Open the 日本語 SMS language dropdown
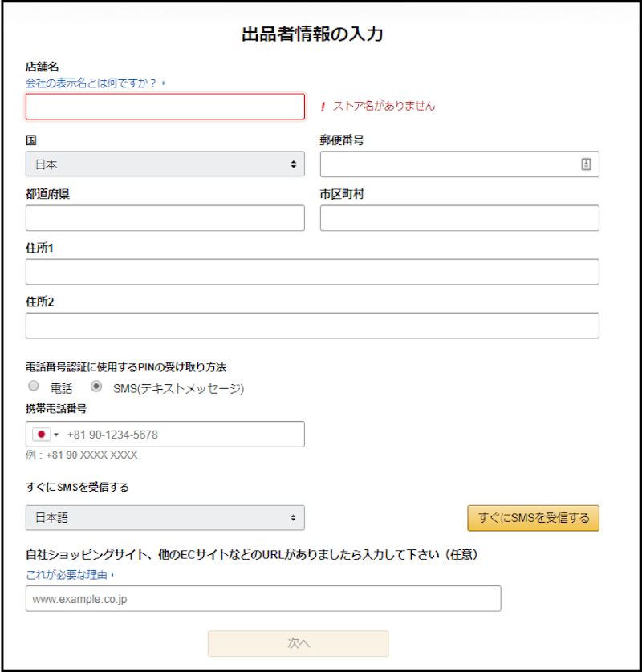642x672 pixels. click(x=165, y=518)
